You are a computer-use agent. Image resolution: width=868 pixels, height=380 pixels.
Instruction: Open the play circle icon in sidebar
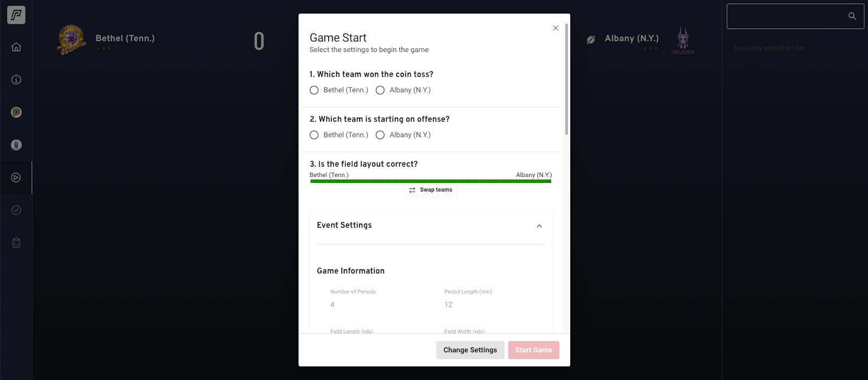pos(16,178)
